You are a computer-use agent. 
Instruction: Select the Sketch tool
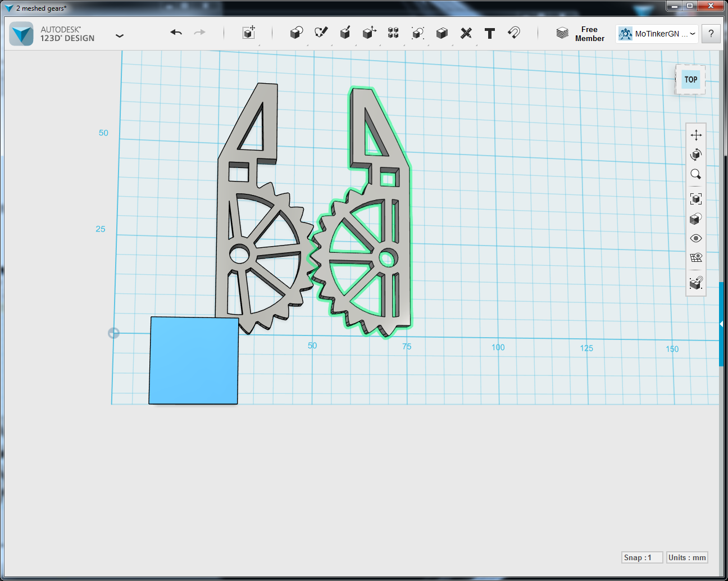[x=321, y=33]
